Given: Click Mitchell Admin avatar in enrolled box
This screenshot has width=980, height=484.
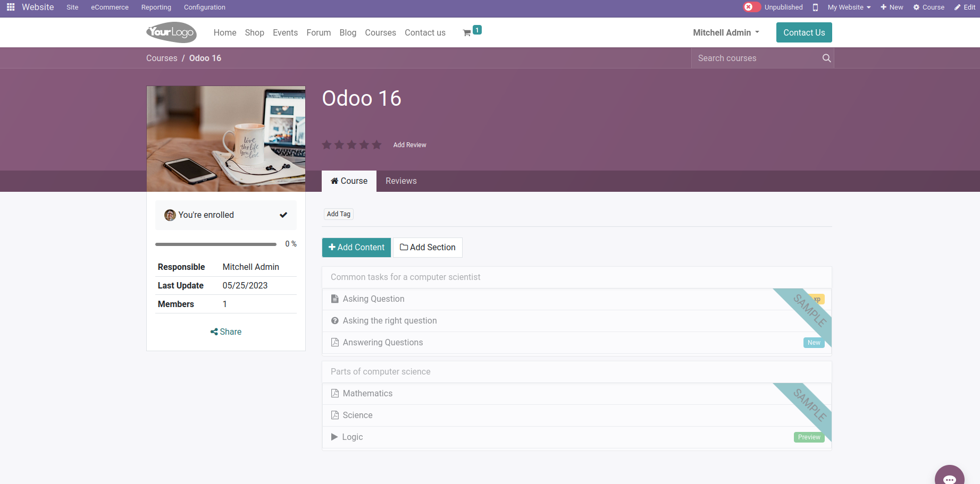Looking at the screenshot, I should click(x=170, y=215).
